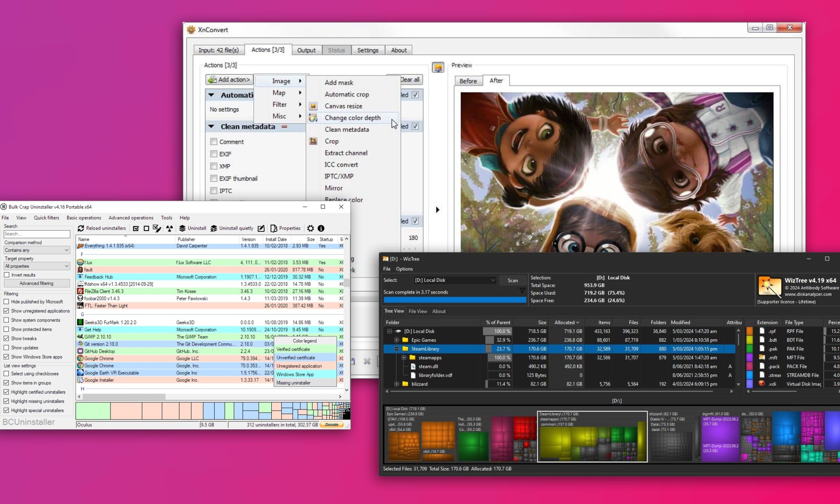Screen dimensions: 840x504
Task: Click the GitHub Desktop row icon
Action: (80, 351)
